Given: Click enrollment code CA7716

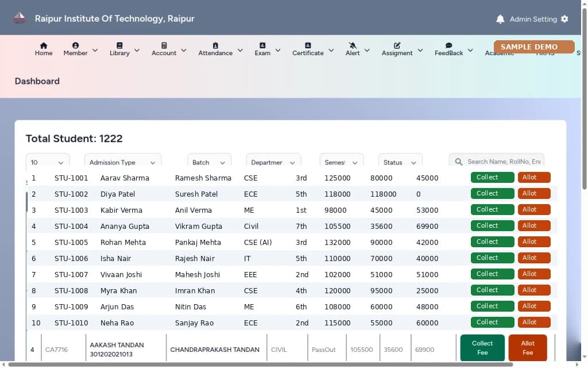Looking at the screenshot, I should pos(56,350).
